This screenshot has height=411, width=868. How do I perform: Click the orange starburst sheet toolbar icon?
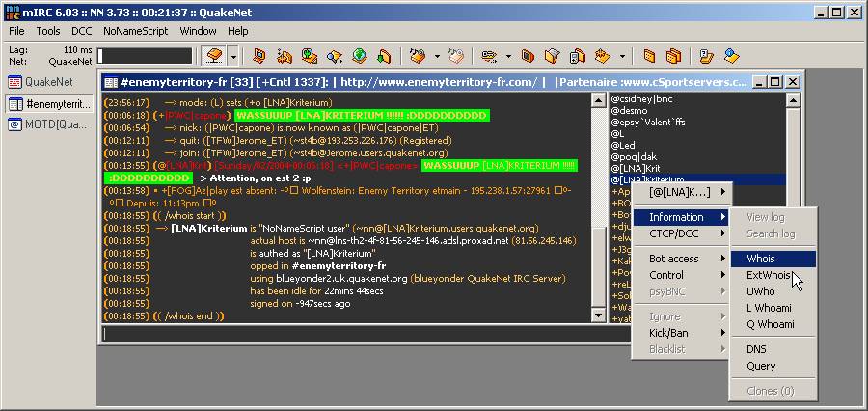tap(602, 56)
